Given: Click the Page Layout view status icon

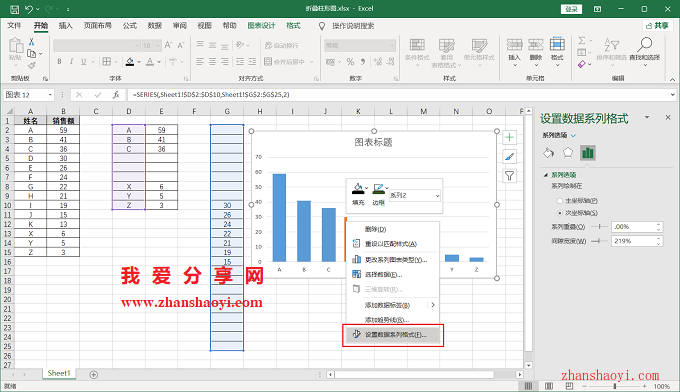Looking at the screenshot, I should (x=549, y=386).
